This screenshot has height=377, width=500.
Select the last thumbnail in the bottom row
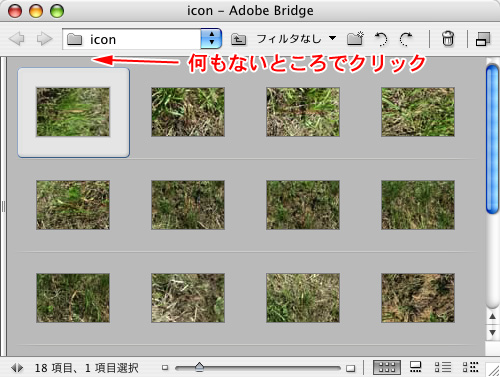pyautogui.click(x=418, y=298)
